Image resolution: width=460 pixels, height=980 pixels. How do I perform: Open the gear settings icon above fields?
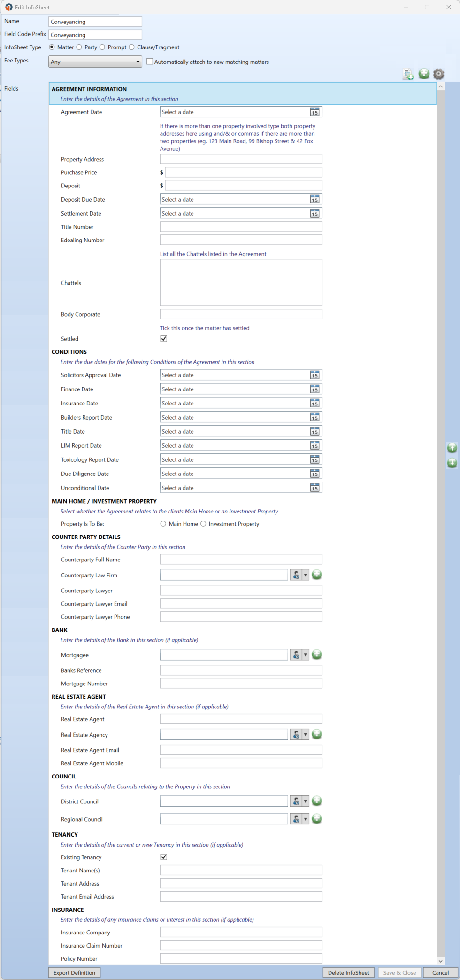pyautogui.click(x=438, y=74)
